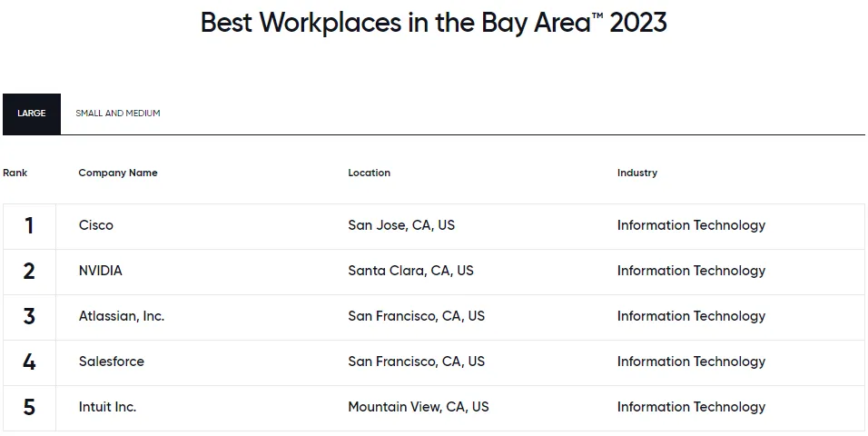This screenshot has height=436, width=868.
Task: Select the Mountain View, CA, US location
Action: coord(419,407)
